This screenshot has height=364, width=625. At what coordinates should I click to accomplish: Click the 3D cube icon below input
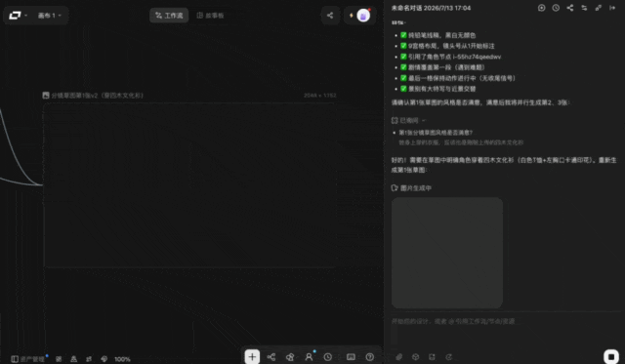pos(415,357)
